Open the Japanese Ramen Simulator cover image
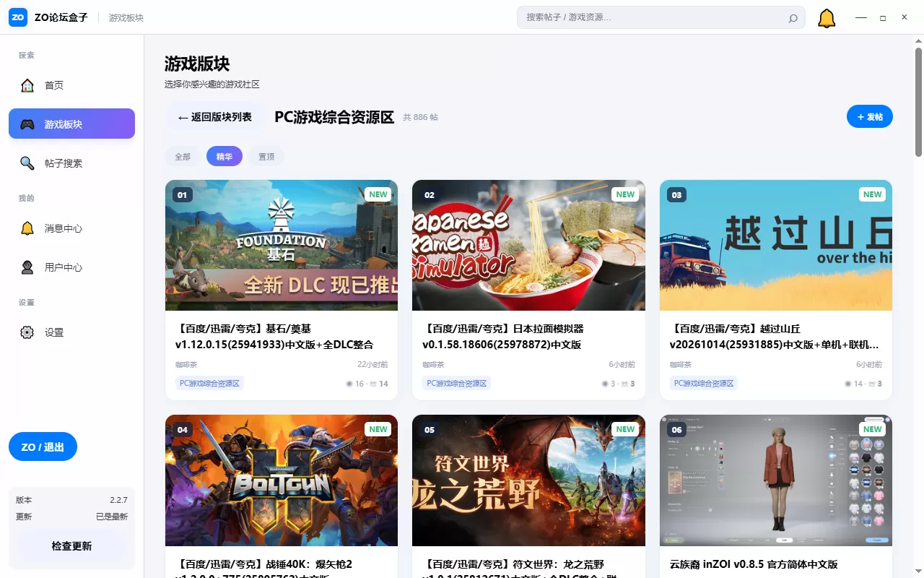 pos(528,246)
